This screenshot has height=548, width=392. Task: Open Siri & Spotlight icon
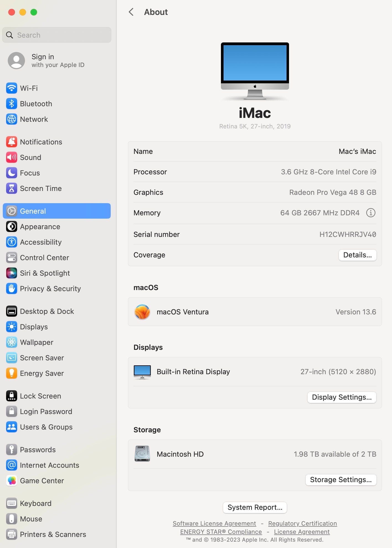point(12,273)
